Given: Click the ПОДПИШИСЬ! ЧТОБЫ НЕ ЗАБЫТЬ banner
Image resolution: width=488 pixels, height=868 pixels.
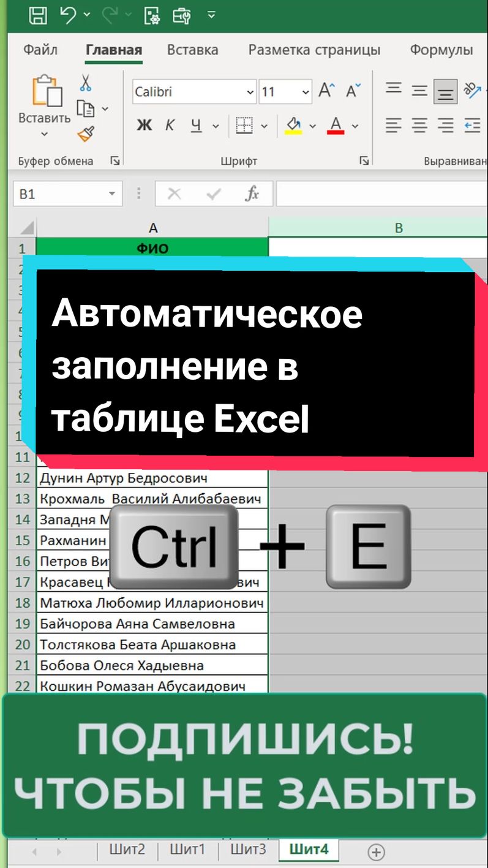Looking at the screenshot, I should [x=244, y=766].
